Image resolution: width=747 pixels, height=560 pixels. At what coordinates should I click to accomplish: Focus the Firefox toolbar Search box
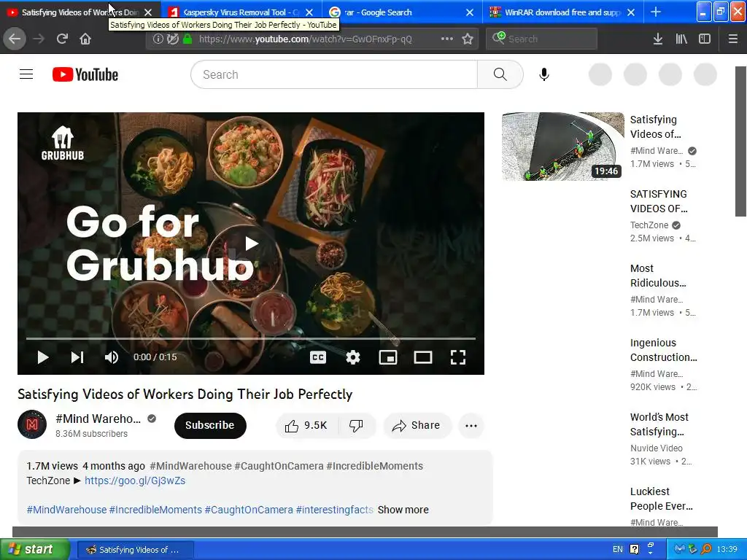(x=542, y=39)
